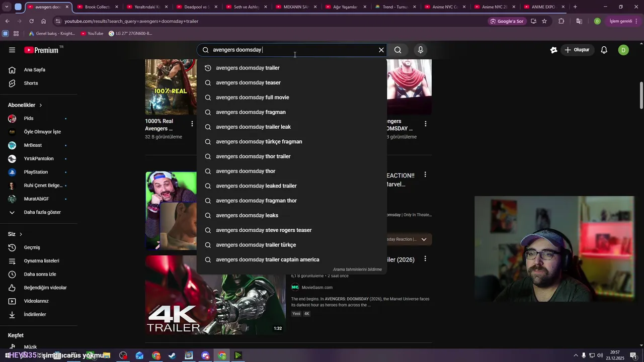Open Geçmiş history page
This screenshot has width=644, height=362.
(x=38, y=247)
